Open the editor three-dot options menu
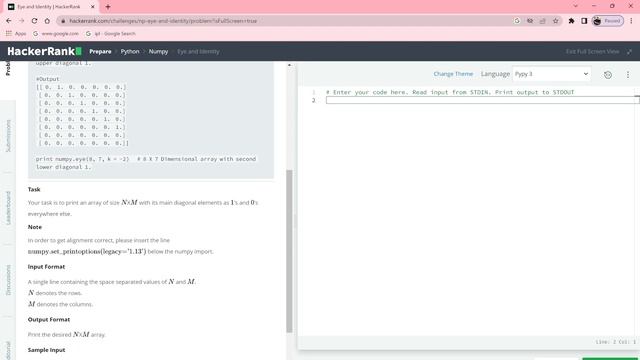 (628, 75)
